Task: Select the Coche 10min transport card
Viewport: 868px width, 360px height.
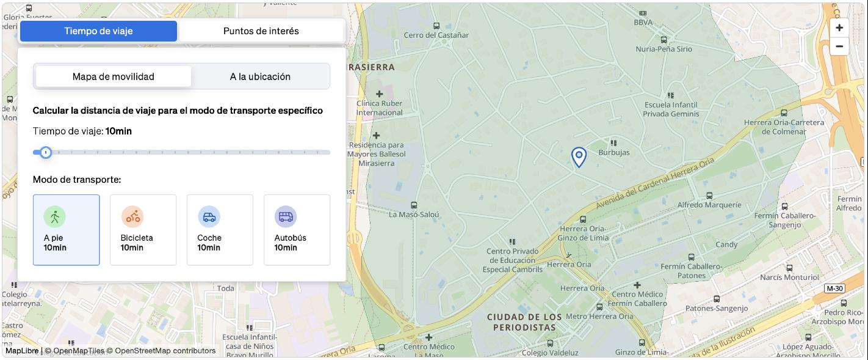Action: (220, 230)
